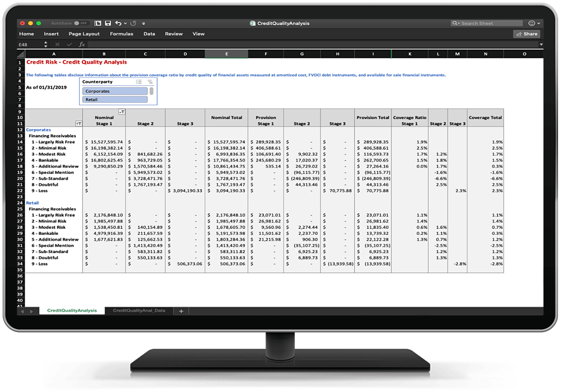Screen dimensions: 561x392
Task: Click the 3,094,190.33 Stage 3 cell
Action: point(185,191)
